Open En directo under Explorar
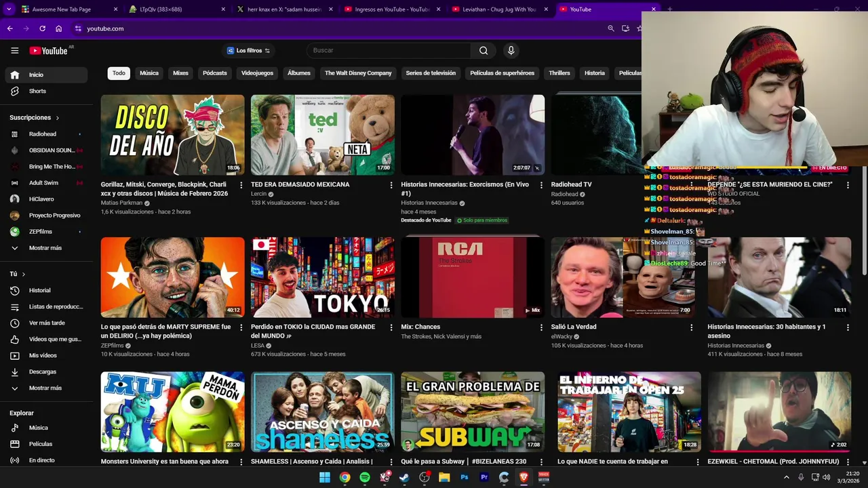 [46, 460]
